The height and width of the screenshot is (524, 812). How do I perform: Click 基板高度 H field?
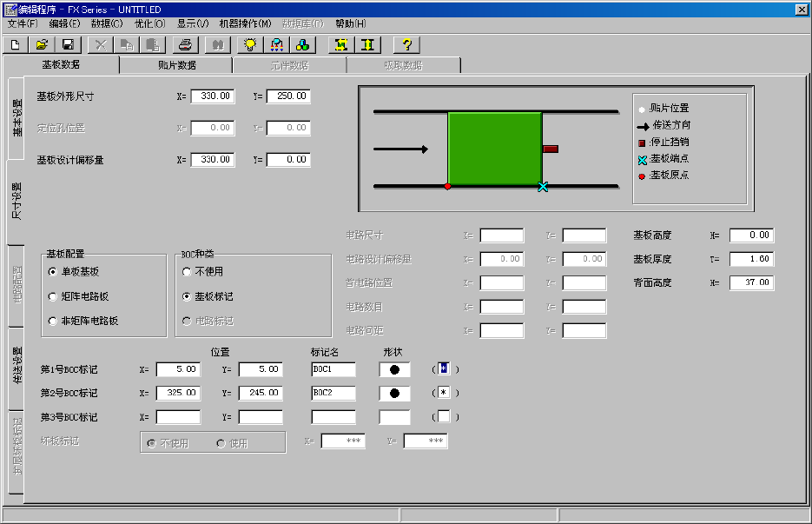pyautogui.click(x=752, y=235)
